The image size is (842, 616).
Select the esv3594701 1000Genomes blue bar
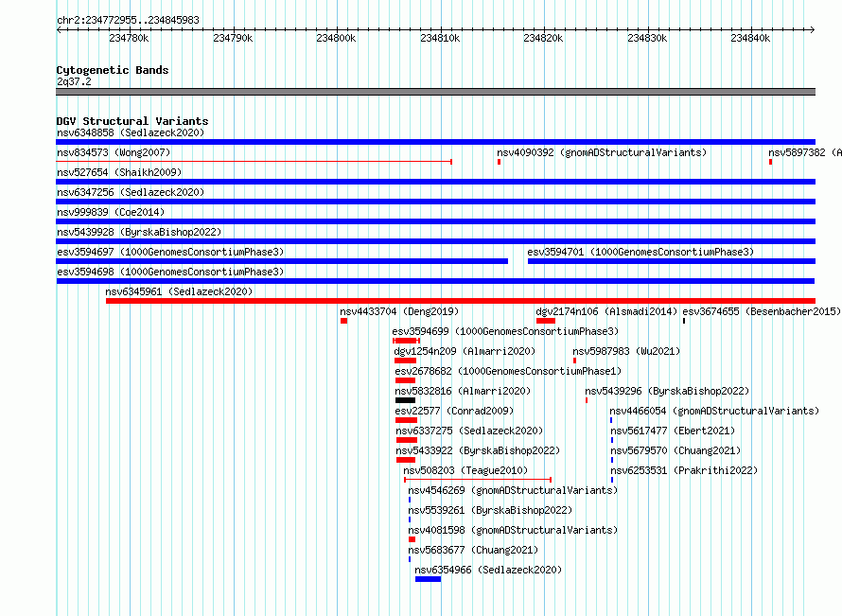point(672,261)
